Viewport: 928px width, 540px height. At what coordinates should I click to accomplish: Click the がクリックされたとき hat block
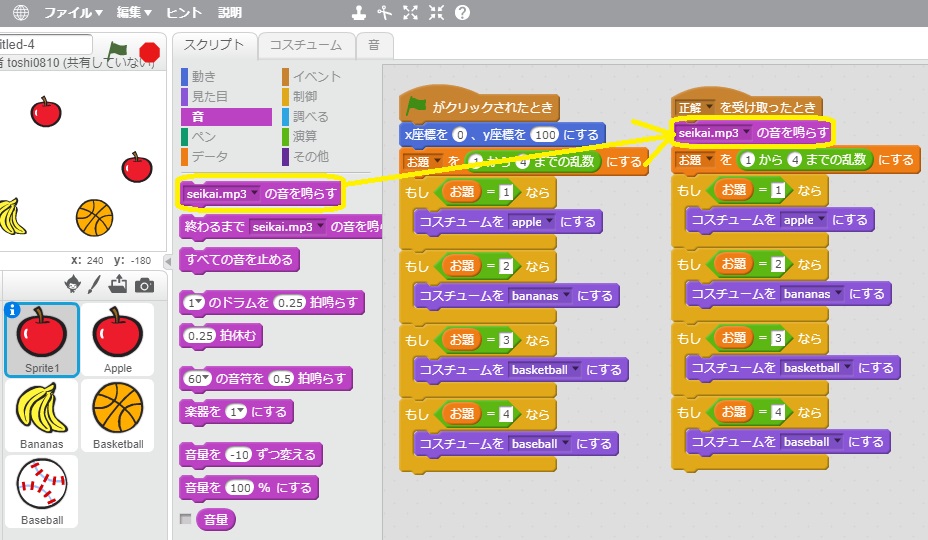click(479, 105)
